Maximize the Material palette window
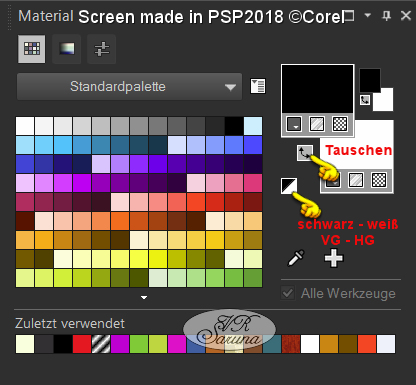Screen dimensions: 416x385 tap(349, 16)
